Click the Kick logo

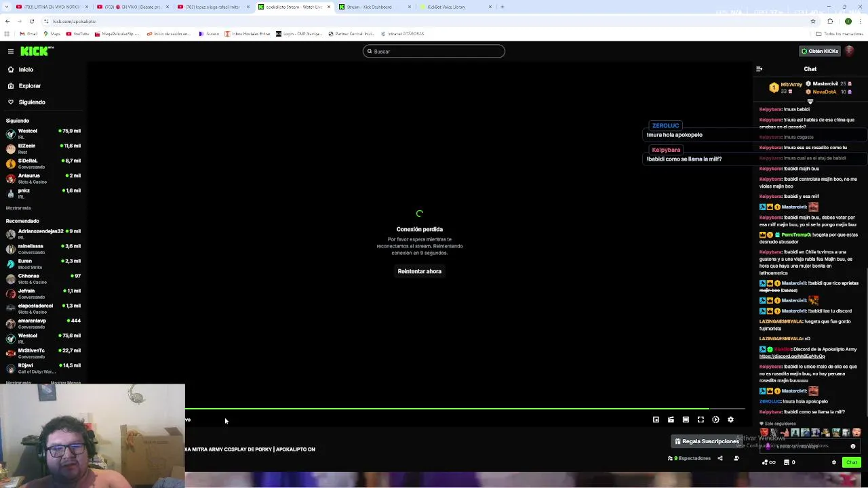coord(37,51)
